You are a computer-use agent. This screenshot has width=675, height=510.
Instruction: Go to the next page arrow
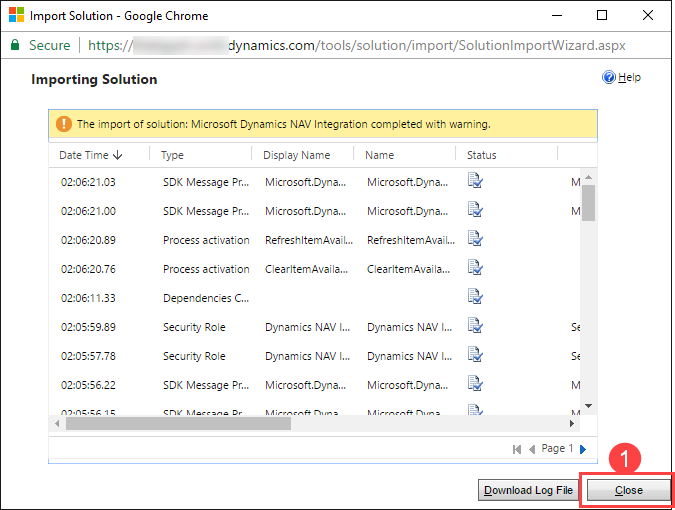click(583, 449)
